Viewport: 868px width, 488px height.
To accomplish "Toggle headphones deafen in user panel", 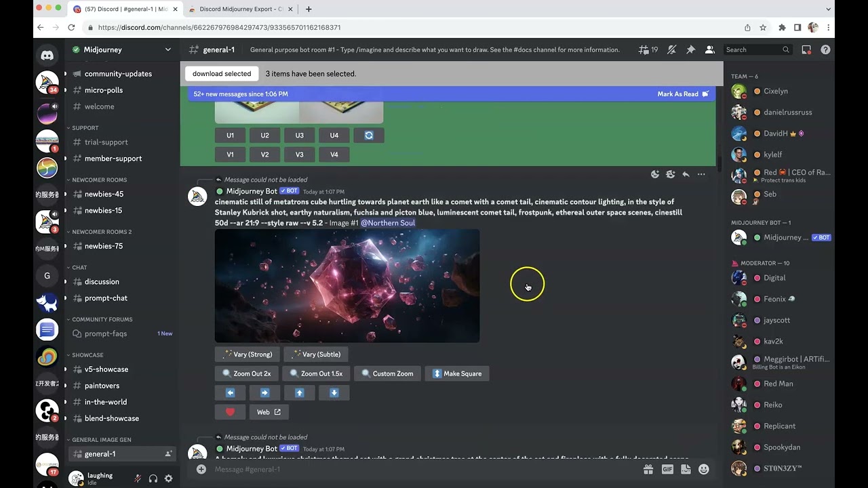I will (x=153, y=479).
